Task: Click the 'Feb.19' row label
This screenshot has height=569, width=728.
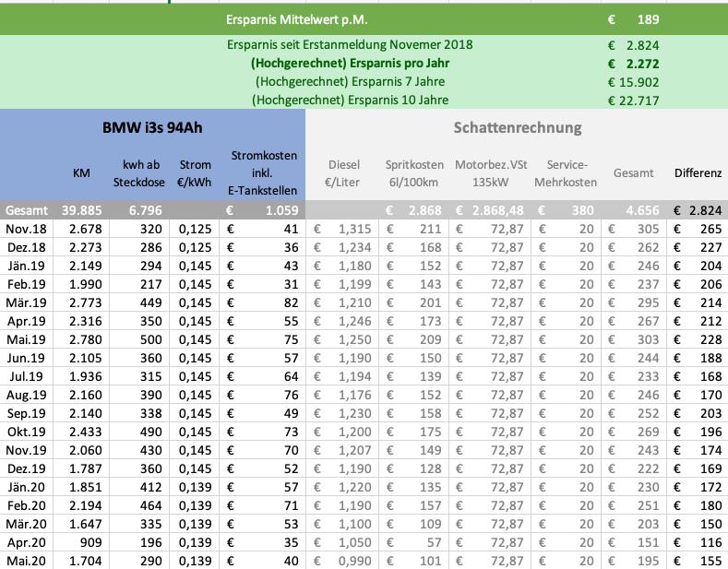Action: [26, 284]
